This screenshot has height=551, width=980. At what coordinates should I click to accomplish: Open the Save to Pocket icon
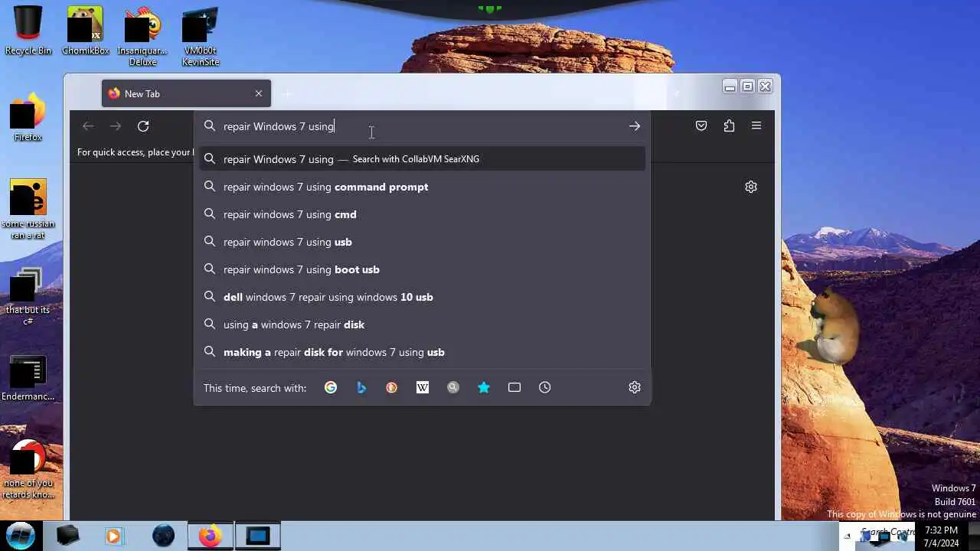pos(701,126)
